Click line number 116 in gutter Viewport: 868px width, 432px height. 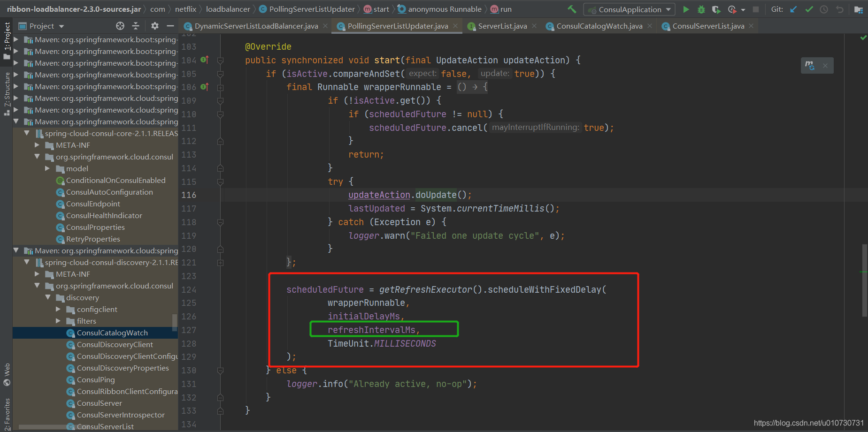pyautogui.click(x=189, y=195)
